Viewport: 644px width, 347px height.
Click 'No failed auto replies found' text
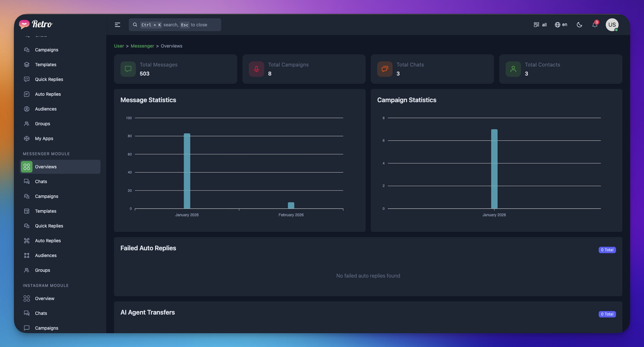[368, 276]
